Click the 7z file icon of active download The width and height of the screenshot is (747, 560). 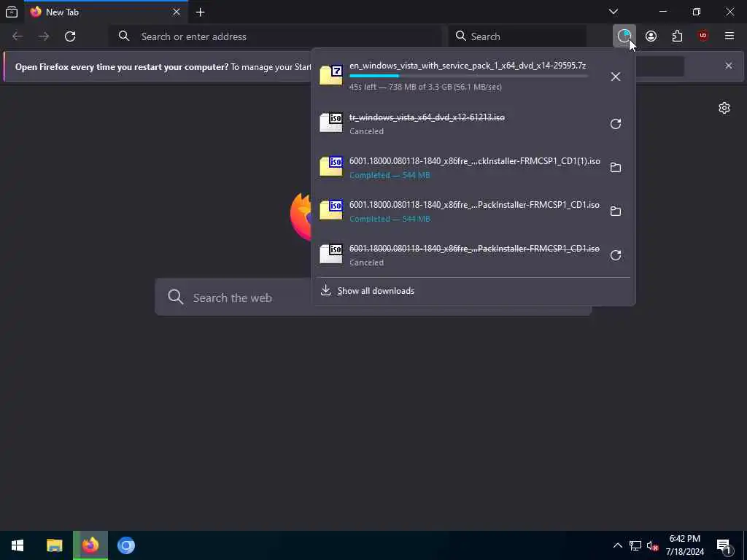(331, 75)
